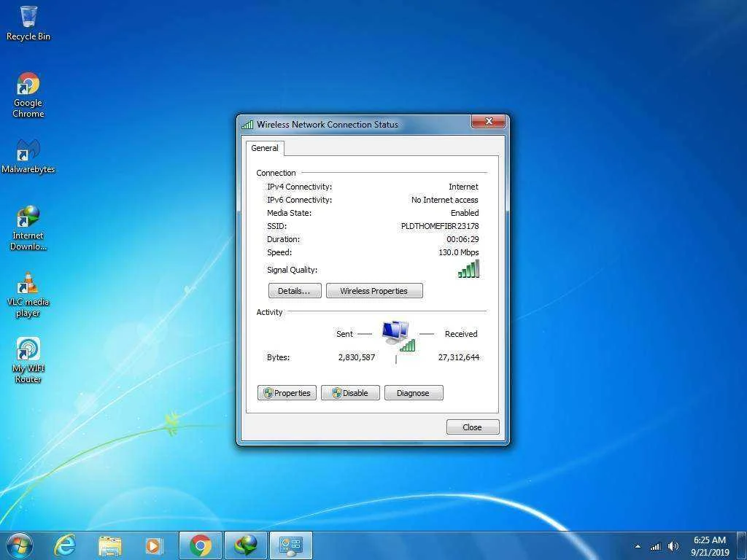Open Wireless Properties

pyautogui.click(x=374, y=291)
